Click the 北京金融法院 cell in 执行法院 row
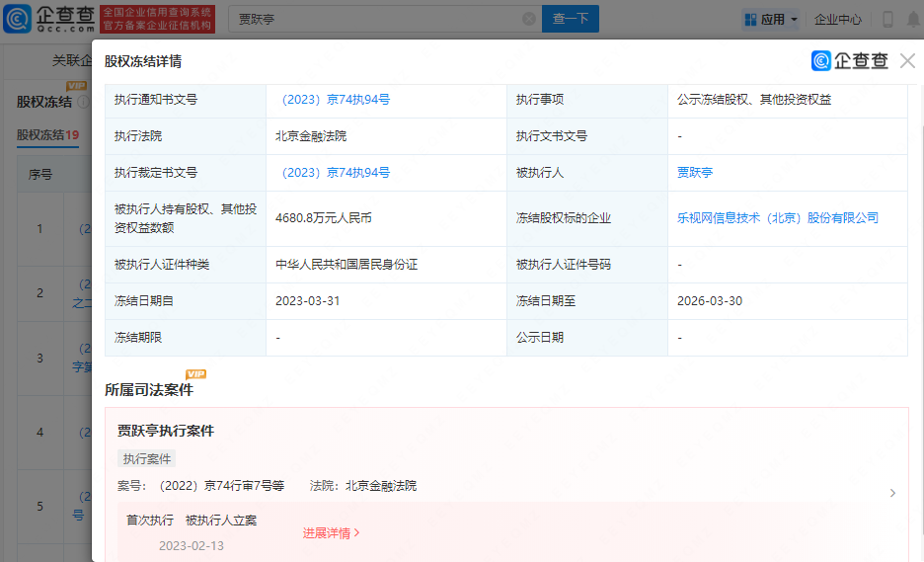Screen dimensions: 924x562 point(311,136)
